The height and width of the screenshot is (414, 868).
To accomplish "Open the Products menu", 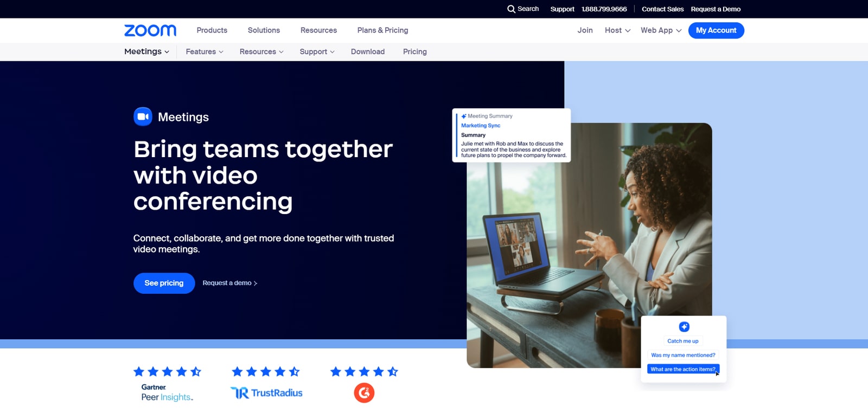I will click(212, 30).
